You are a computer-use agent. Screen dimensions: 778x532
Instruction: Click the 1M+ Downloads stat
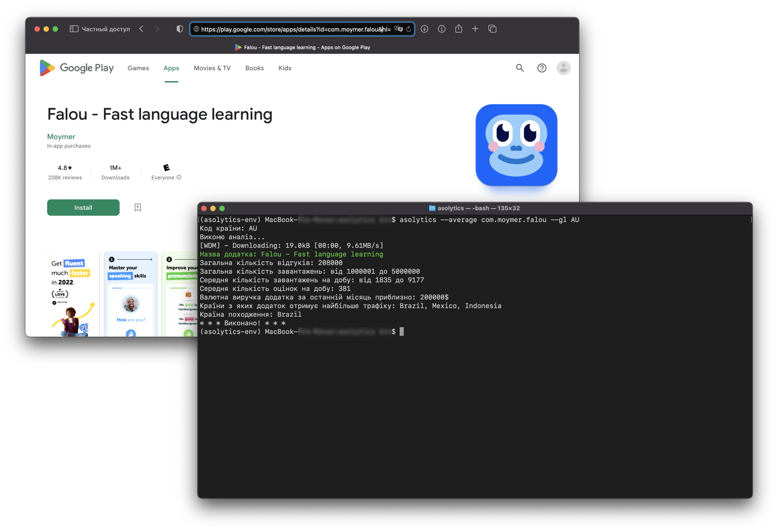tap(116, 173)
